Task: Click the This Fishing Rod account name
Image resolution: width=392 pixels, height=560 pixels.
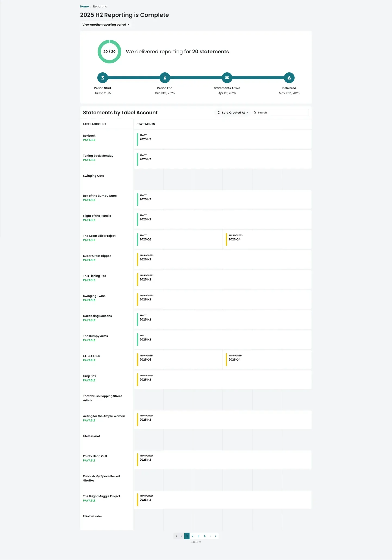Action: (x=95, y=276)
